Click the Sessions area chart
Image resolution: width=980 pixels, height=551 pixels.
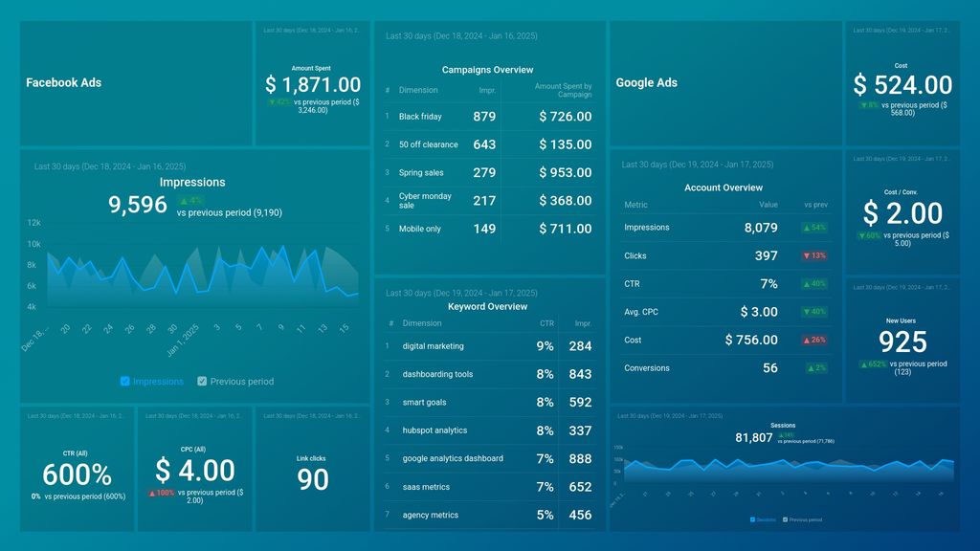pos(789,470)
